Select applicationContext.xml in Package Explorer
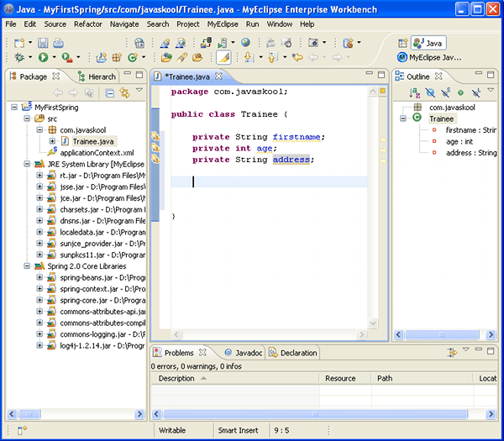The height and width of the screenshot is (441, 504). click(x=97, y=152)
